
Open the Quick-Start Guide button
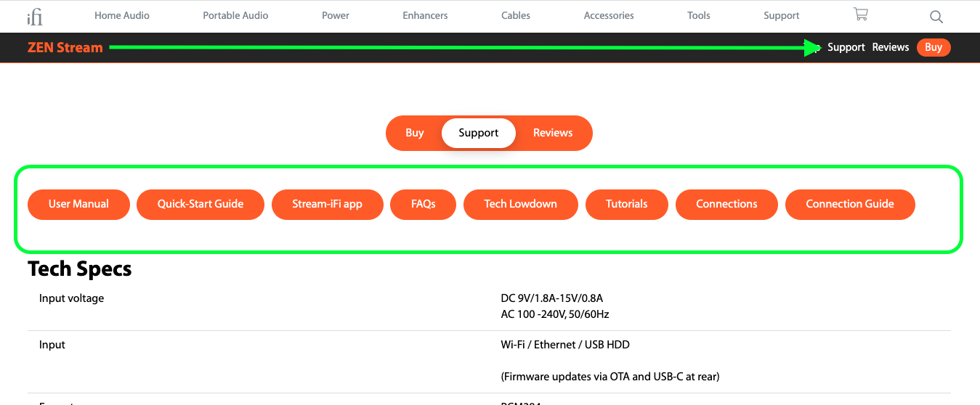pos(201,204)
